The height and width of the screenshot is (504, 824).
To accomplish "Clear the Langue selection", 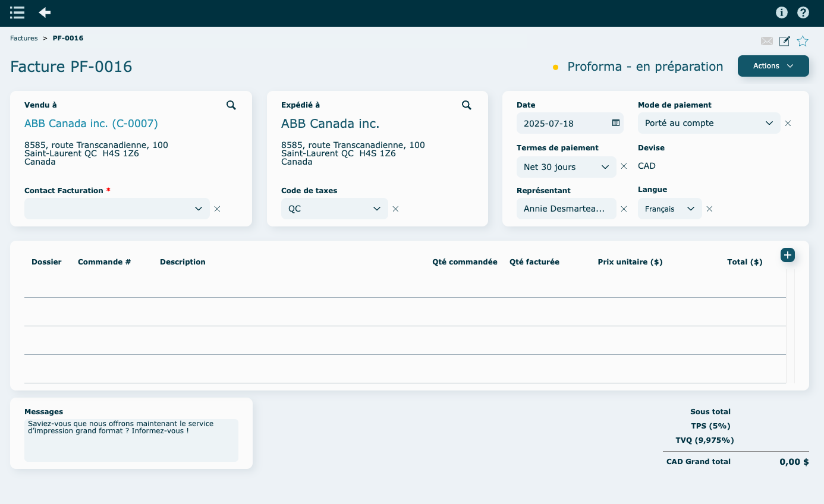I will tap(709, 209).
